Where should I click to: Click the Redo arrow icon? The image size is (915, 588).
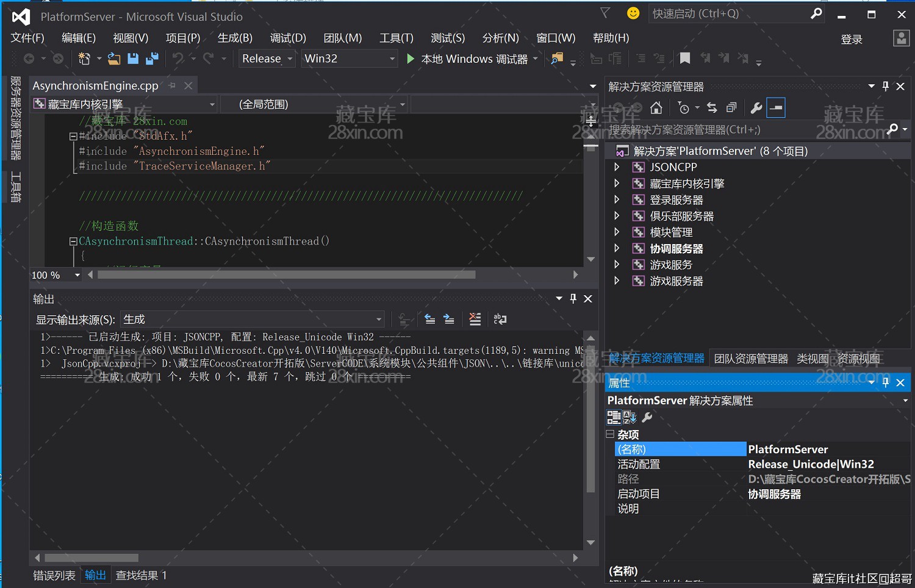pos(209,59)
